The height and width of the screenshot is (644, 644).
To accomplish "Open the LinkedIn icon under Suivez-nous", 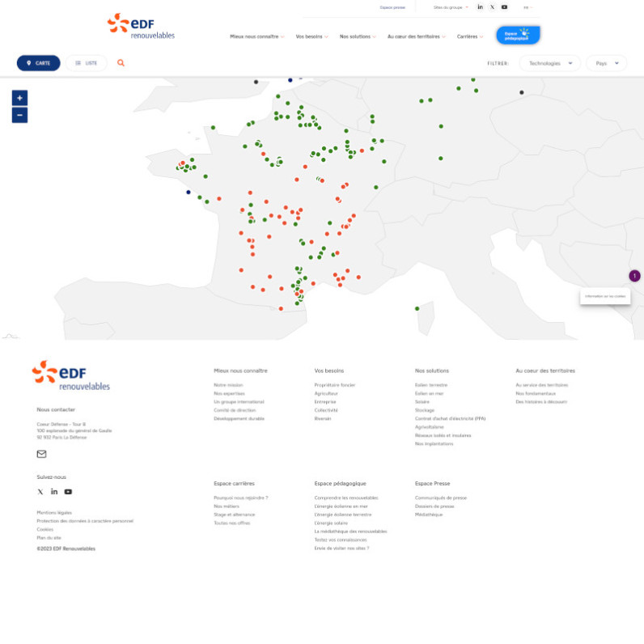I will point(54,492).
